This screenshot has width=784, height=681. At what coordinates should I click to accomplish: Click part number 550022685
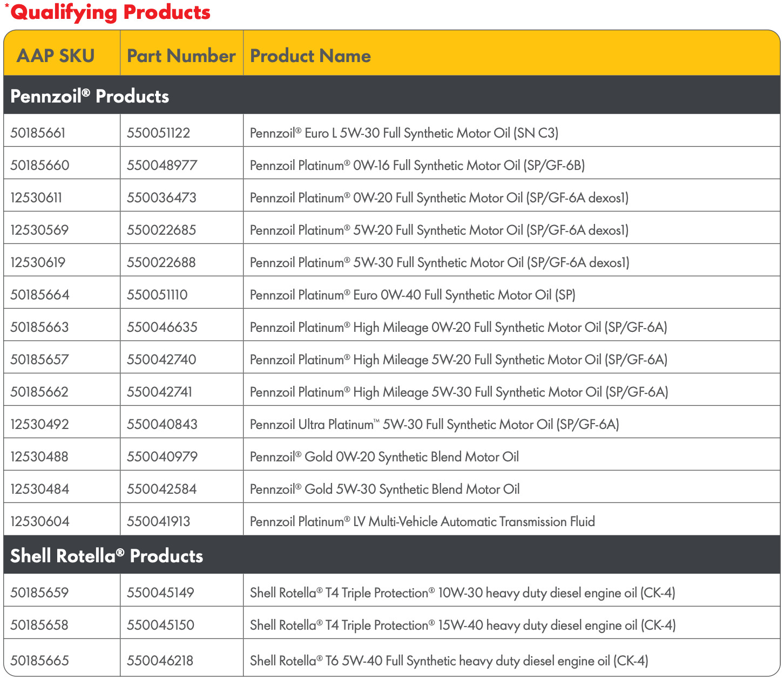(x=161, y=230)
